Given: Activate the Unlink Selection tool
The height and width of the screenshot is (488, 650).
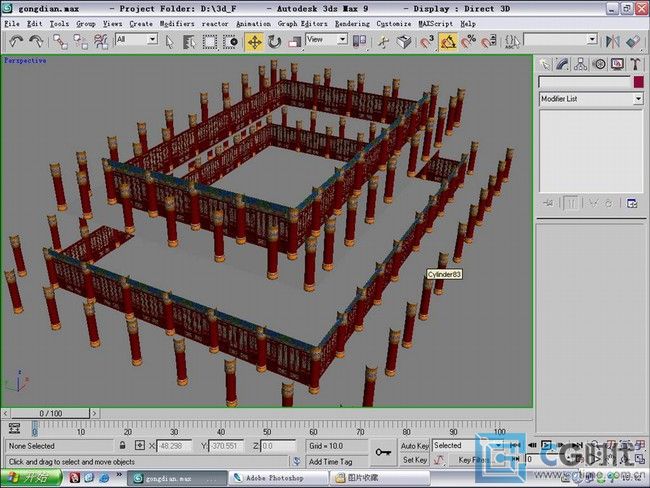Looking at the screenshot, I should (80, 41).
